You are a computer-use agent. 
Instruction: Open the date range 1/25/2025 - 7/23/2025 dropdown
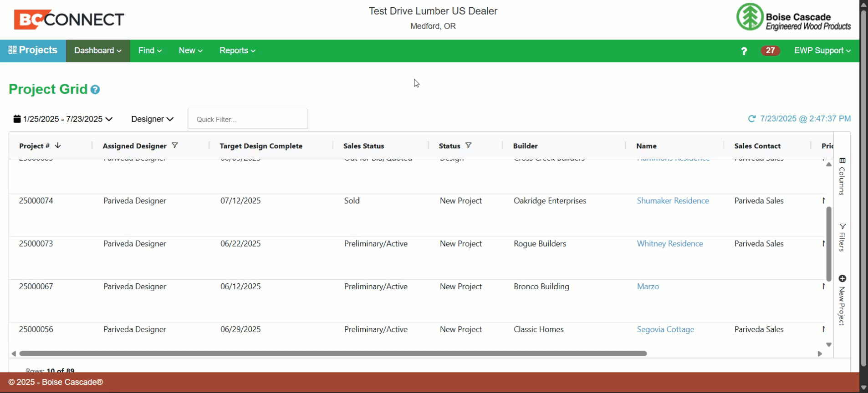coord(63,119)
